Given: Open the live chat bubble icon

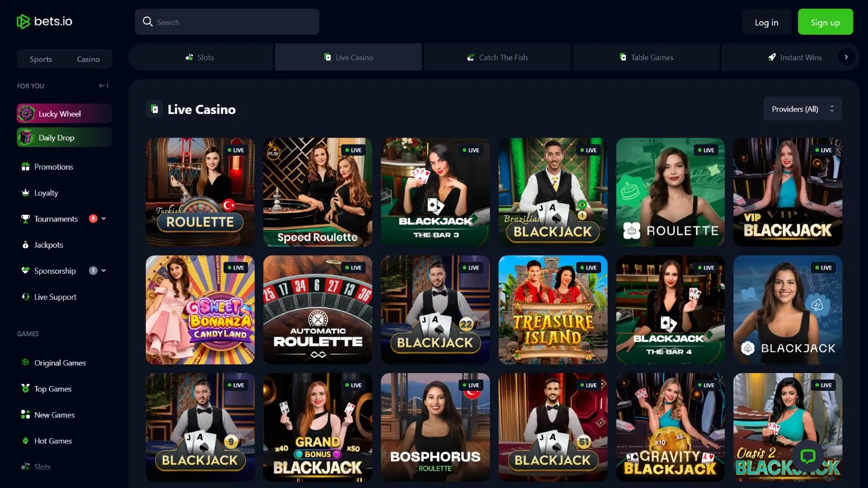Looking at the screenshot, I should [x=808, y=456].
